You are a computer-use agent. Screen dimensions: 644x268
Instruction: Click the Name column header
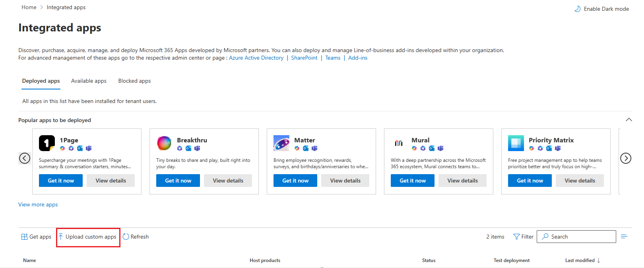pos(29,260)
